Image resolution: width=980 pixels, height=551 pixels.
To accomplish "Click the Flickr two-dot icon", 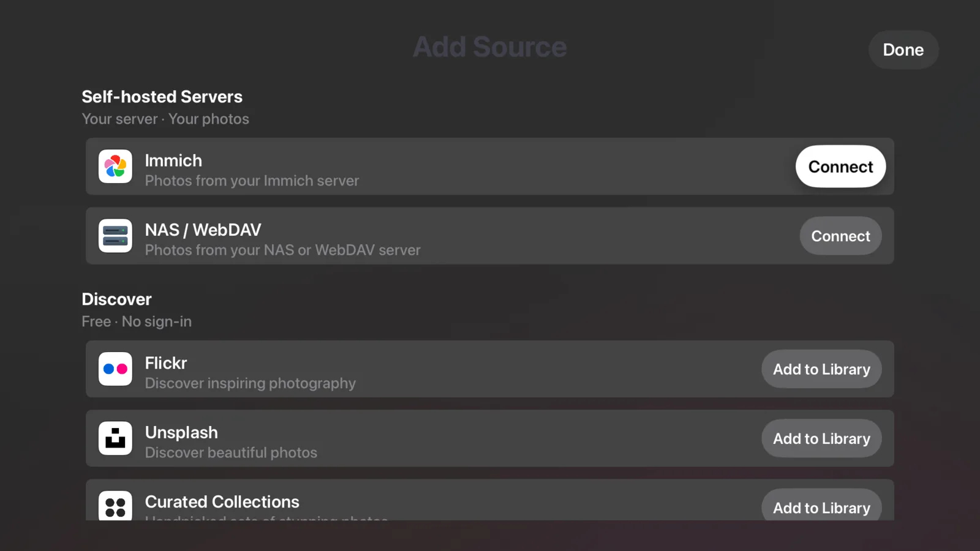I will tap(115, 369).
